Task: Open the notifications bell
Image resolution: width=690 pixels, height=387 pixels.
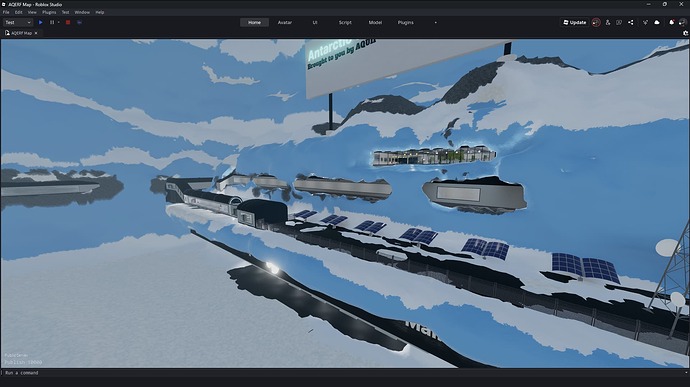Action: click(x=672, y=22)
